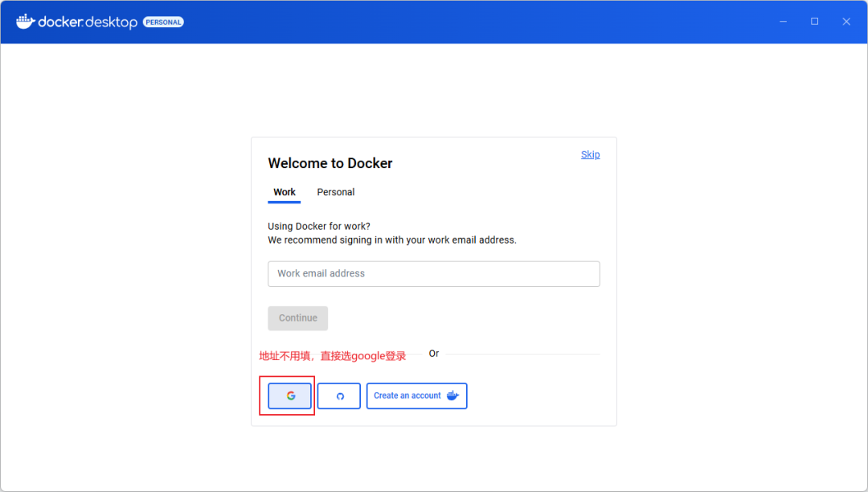Switch to the Personal tab
Image resolution: width=868 pixels, height=492 pixels.
pyautogui.click(x=335, y=192)
